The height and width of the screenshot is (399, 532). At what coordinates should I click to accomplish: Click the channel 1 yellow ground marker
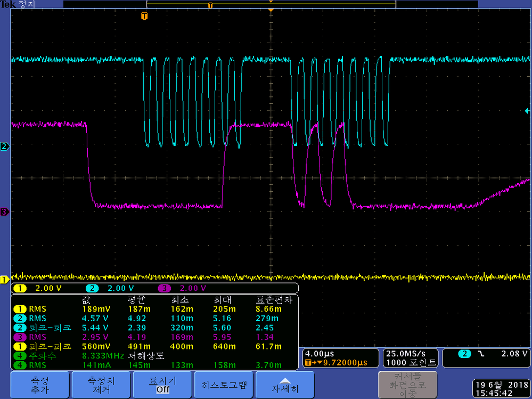click(x=4, y=280)
